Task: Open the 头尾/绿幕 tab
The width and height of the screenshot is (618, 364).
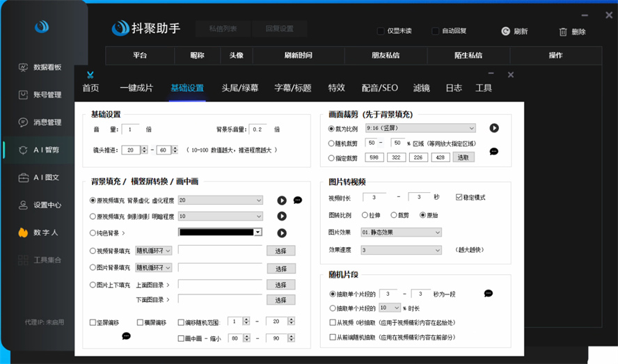Action: point(239,88)
